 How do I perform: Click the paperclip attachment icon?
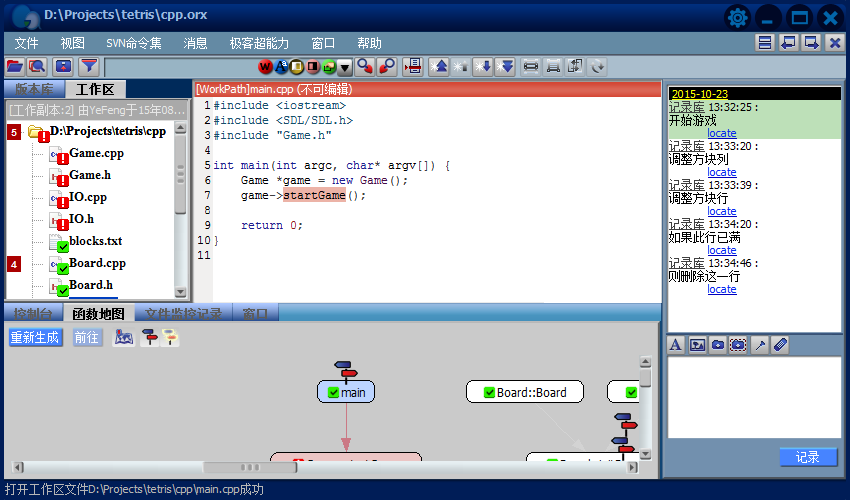coord(782,345)
